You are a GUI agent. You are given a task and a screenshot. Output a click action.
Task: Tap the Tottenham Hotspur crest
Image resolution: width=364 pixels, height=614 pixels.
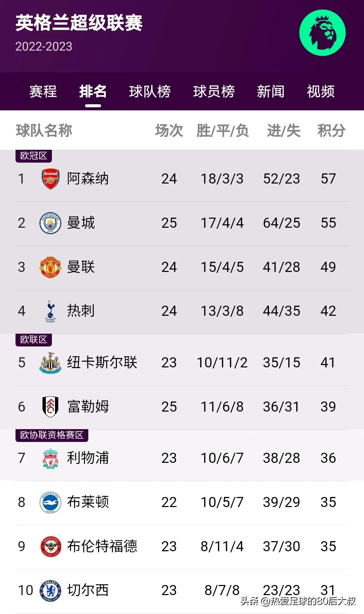point(51,311)
